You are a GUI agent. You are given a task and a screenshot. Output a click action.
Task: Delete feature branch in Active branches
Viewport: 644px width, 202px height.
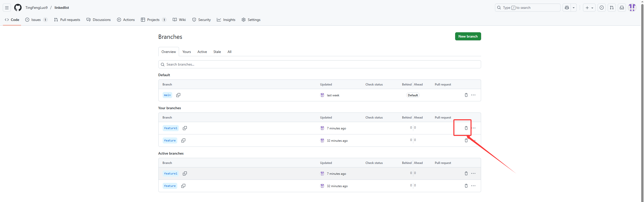[466, 186]
